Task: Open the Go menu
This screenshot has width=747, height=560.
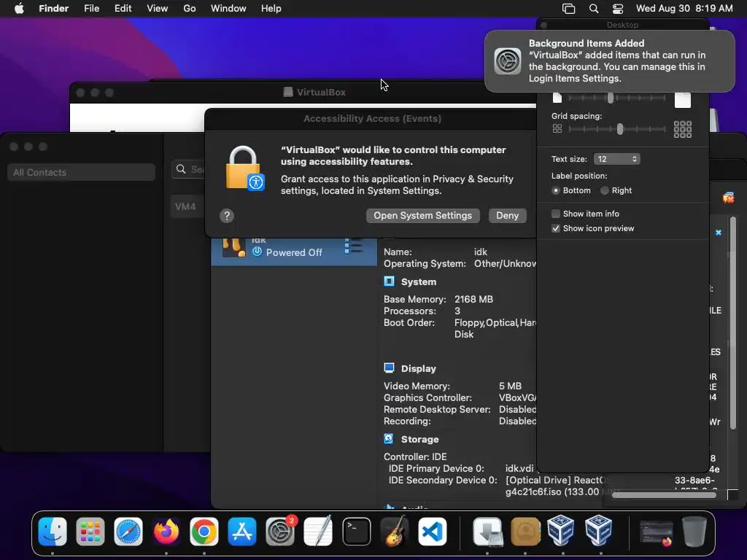Action: click(190, 9)
